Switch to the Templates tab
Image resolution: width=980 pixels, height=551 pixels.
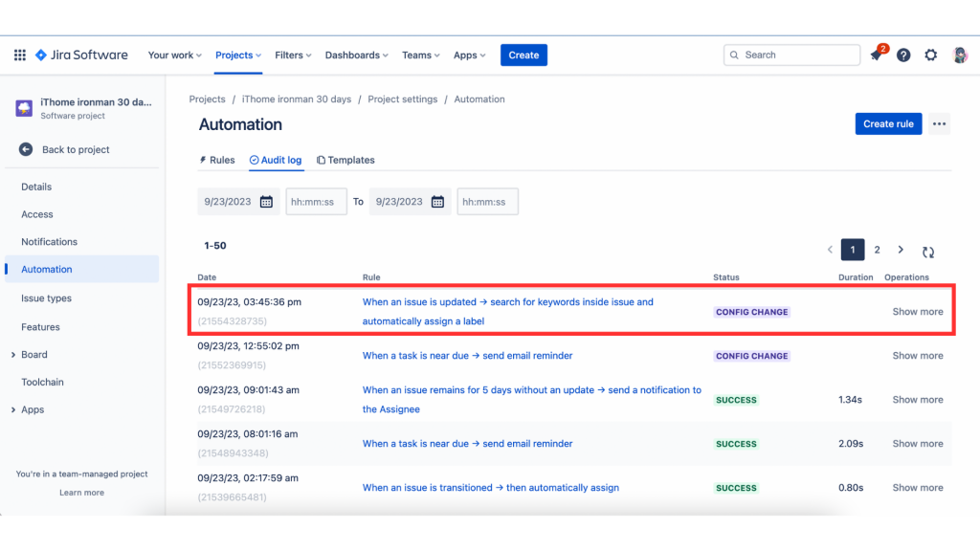point(345,160)
